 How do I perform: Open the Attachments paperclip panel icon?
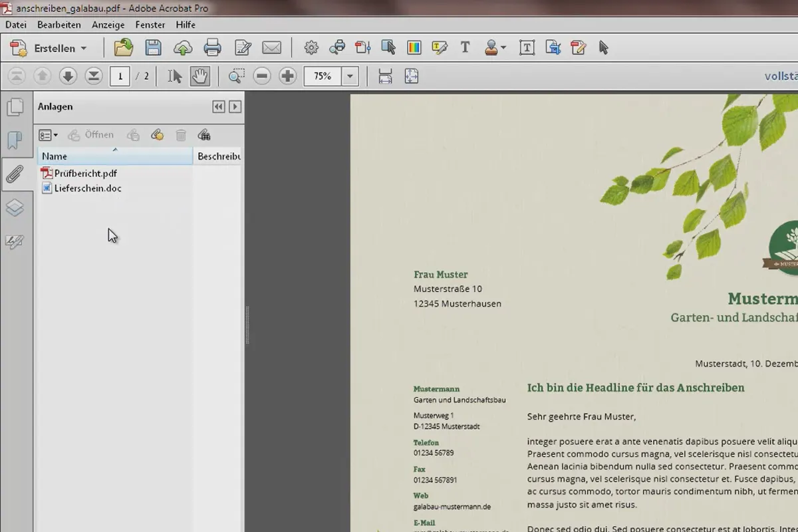(15, 174)
